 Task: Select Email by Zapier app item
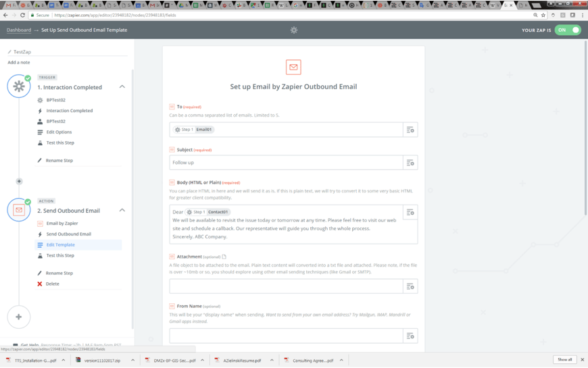tap(62, 224)
